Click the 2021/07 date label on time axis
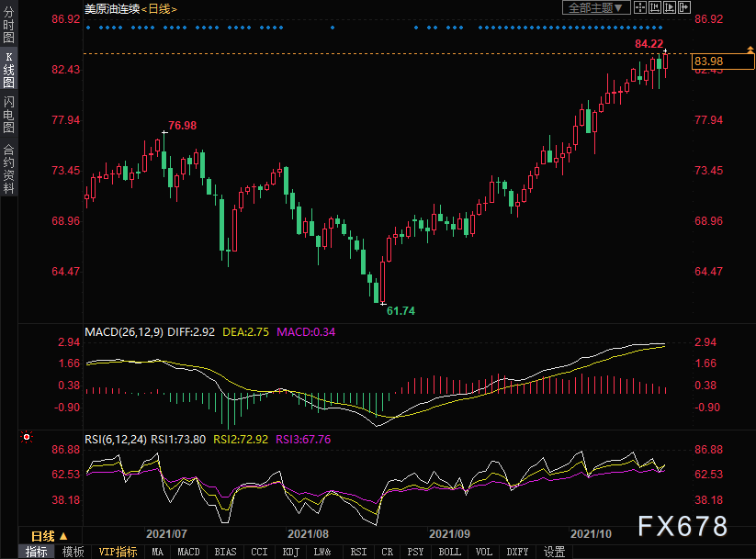Viewport: 756px width, 559px height. coord(166,534)
